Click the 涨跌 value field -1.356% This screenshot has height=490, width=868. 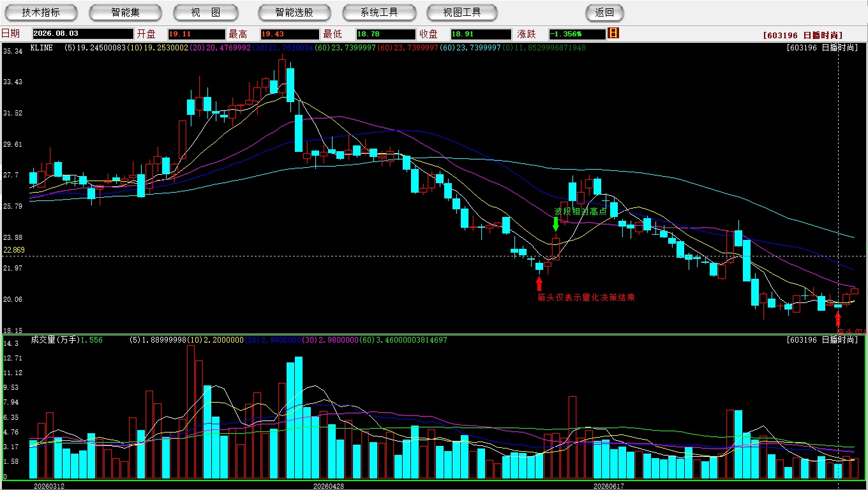pyautogui.click(x=577, y=34)
